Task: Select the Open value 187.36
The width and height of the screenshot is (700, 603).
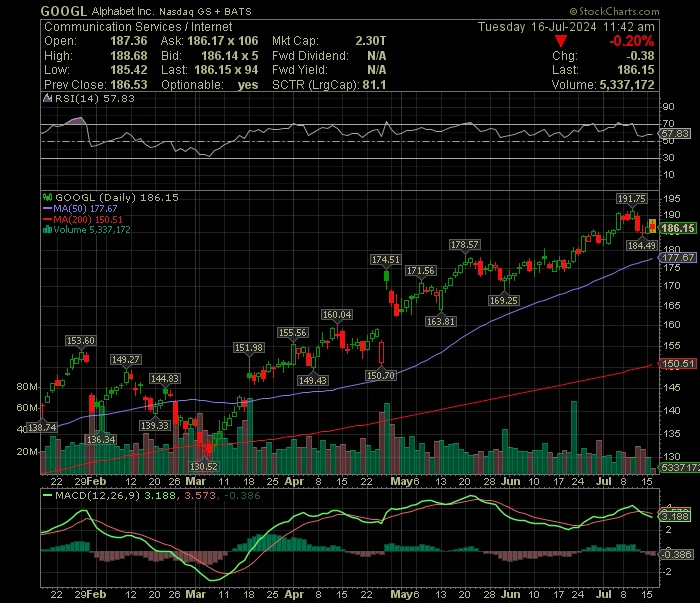Action: tap(129, 41)
